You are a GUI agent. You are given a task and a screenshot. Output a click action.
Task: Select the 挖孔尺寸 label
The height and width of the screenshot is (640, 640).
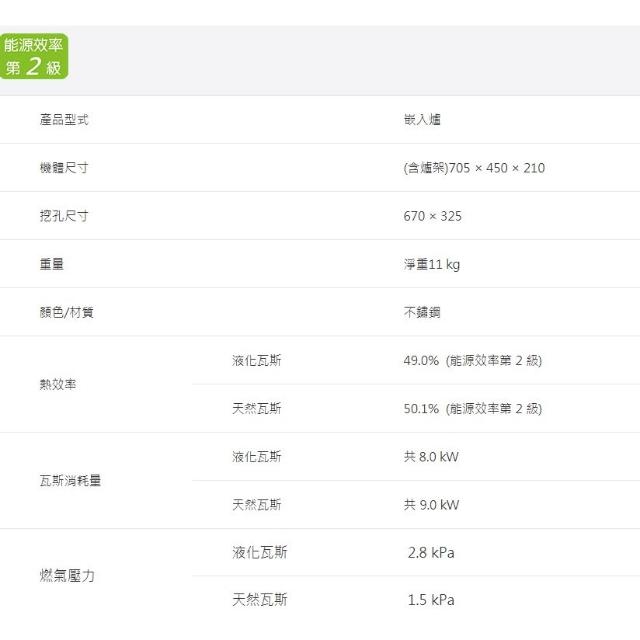(x=64, y=216)
